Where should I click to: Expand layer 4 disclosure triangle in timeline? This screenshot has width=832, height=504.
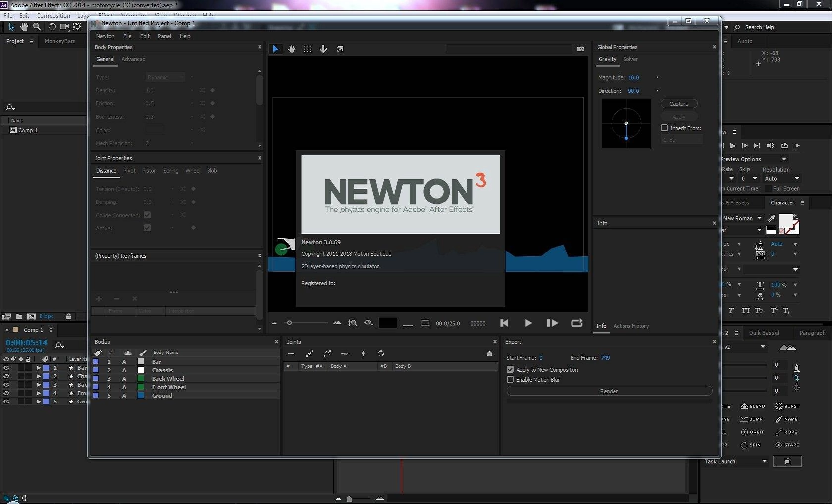pyautogui.click(x=39, y=393)
